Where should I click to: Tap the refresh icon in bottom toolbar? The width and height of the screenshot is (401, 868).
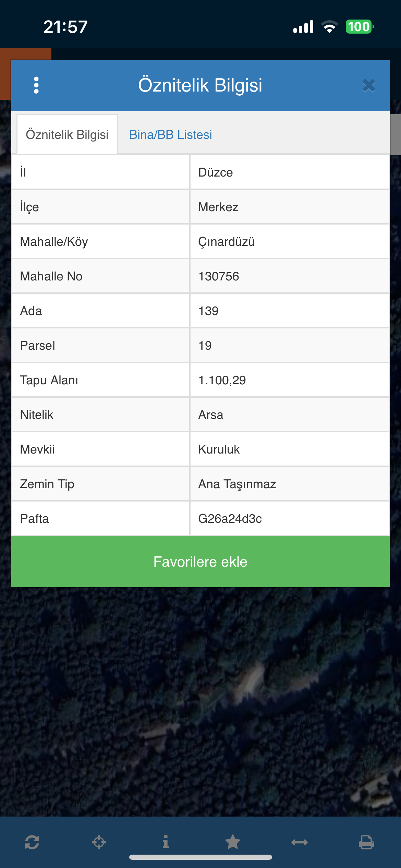(32, 842)
